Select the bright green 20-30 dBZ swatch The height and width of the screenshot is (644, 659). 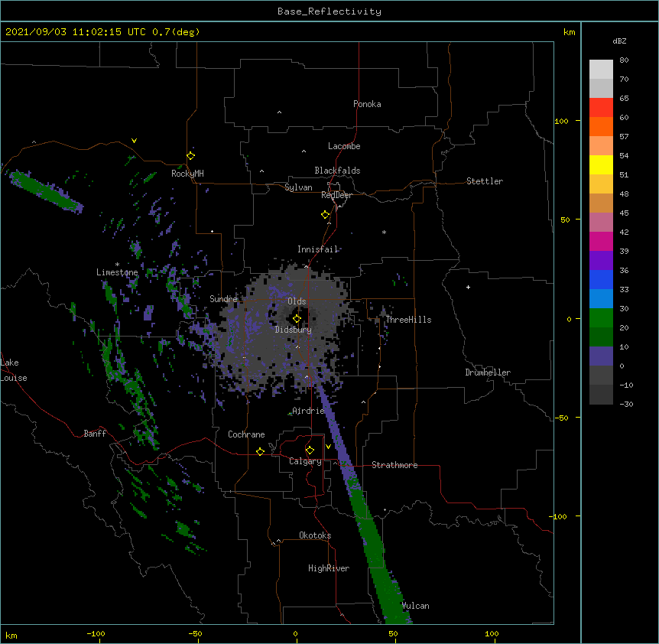601,318
